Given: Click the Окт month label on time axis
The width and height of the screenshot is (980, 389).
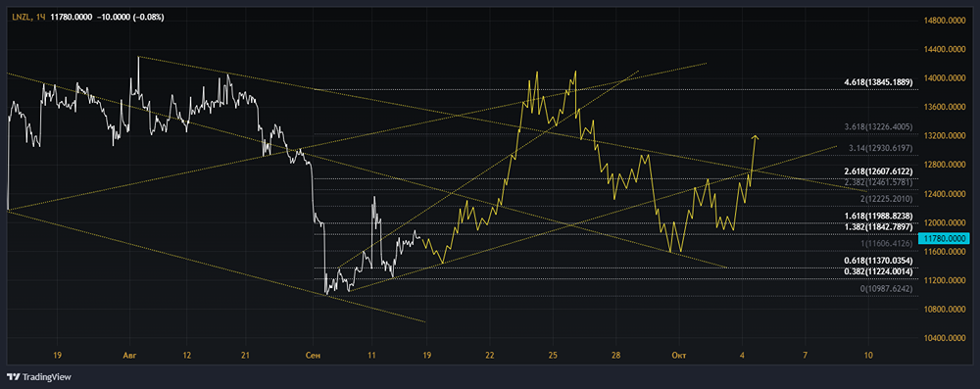Looking at the screenshot, I should pyautogui.click(x=678, y=356).
